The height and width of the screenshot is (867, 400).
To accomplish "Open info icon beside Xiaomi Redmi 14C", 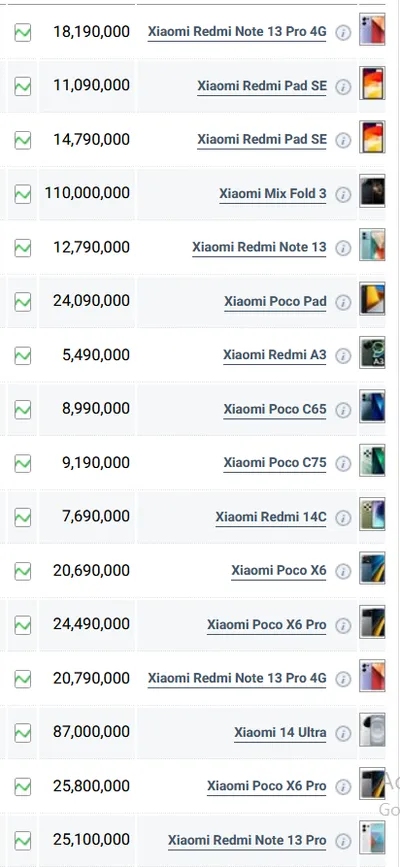I will [343, 518].
